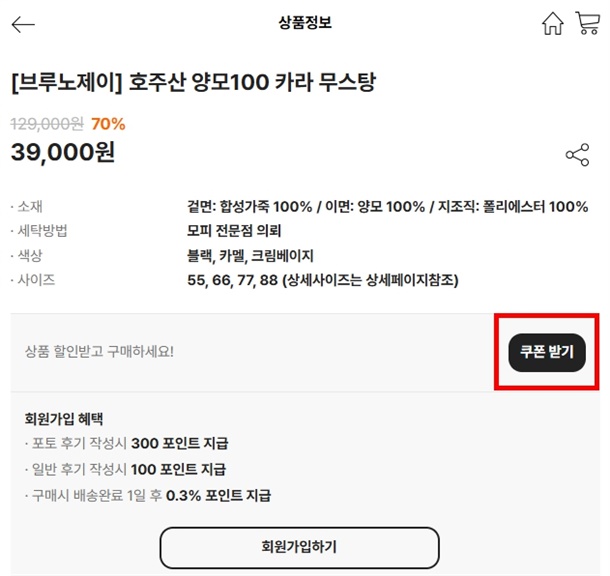This screenshot has height=576, width=610.
Task: Click the 상품정보 page header title
Action: tap(304, 23)
